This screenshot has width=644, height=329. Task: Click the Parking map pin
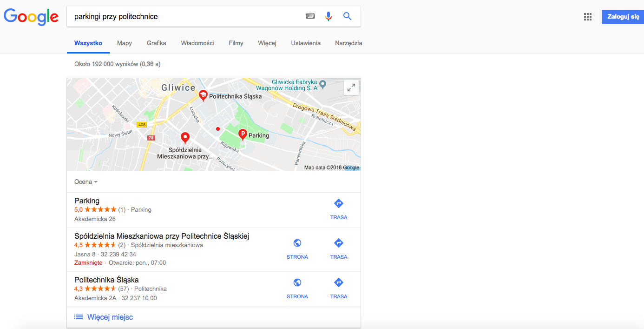pyautogui.click(x=243, y=135)
